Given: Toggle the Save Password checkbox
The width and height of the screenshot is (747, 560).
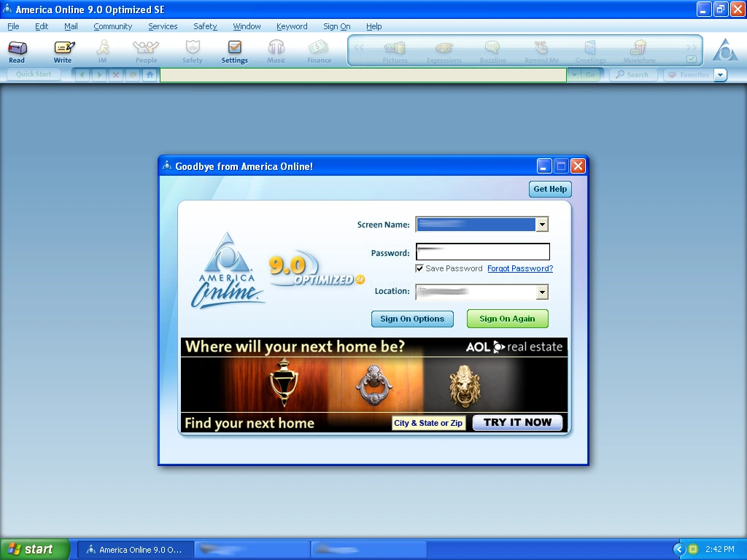Looking at the screenshot, I should 419,268.
